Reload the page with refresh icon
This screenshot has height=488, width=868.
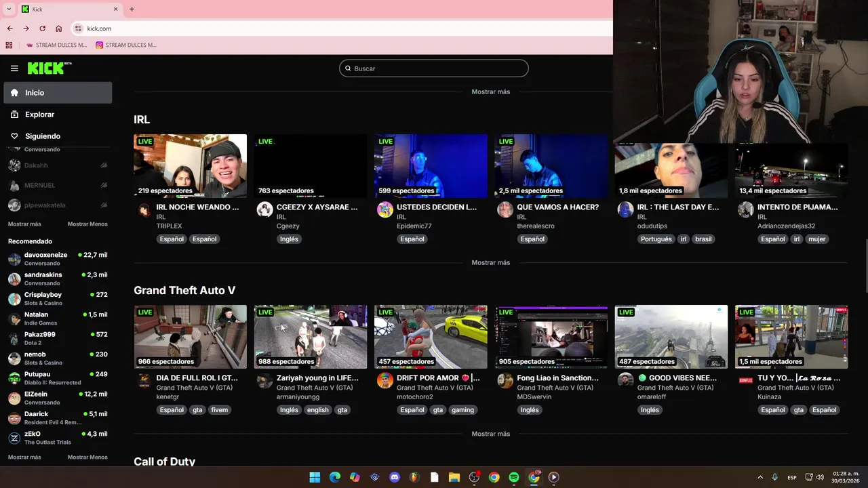(42, 28)
